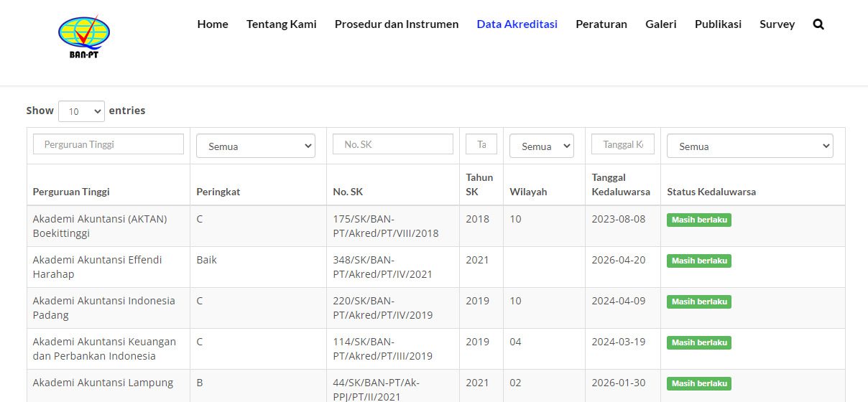Open the Home menu item
The height and width of the screenshot is (402, 868).
(x=213, y=24)
